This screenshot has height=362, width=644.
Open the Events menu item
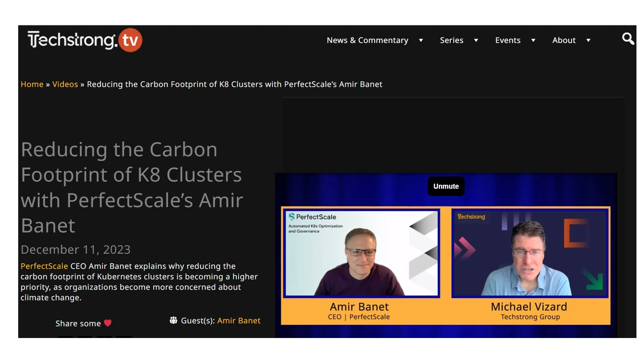[x=508, y=40]
